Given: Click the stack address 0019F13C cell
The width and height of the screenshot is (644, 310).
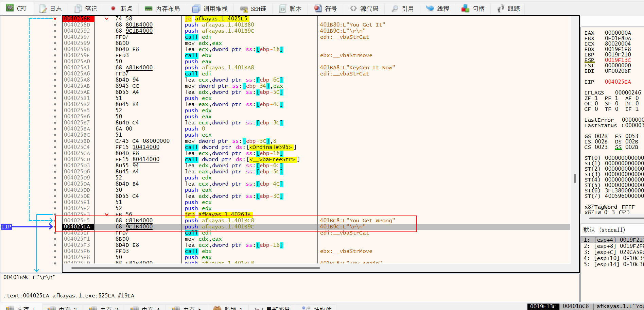Looking at the screenshot, I should 543,306.
